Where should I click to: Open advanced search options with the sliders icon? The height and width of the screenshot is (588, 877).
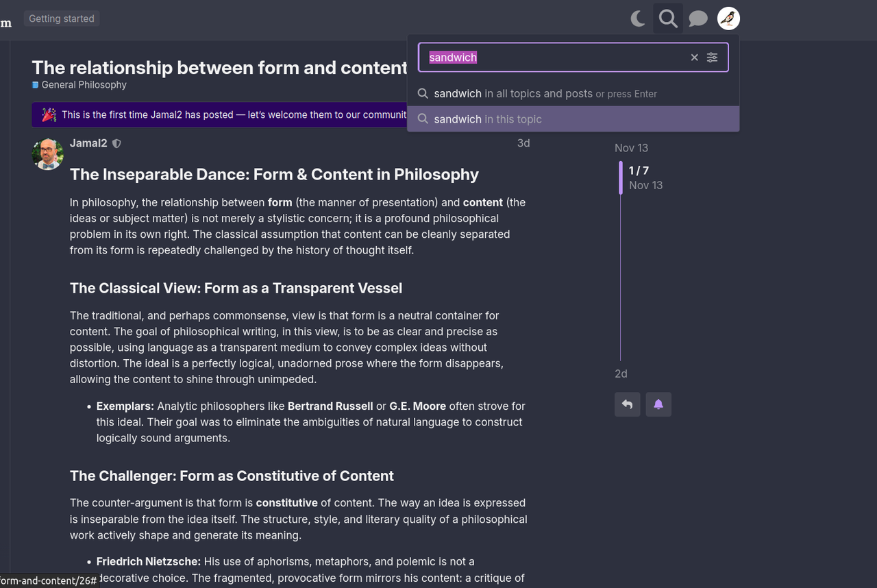[x=712, y=58]
